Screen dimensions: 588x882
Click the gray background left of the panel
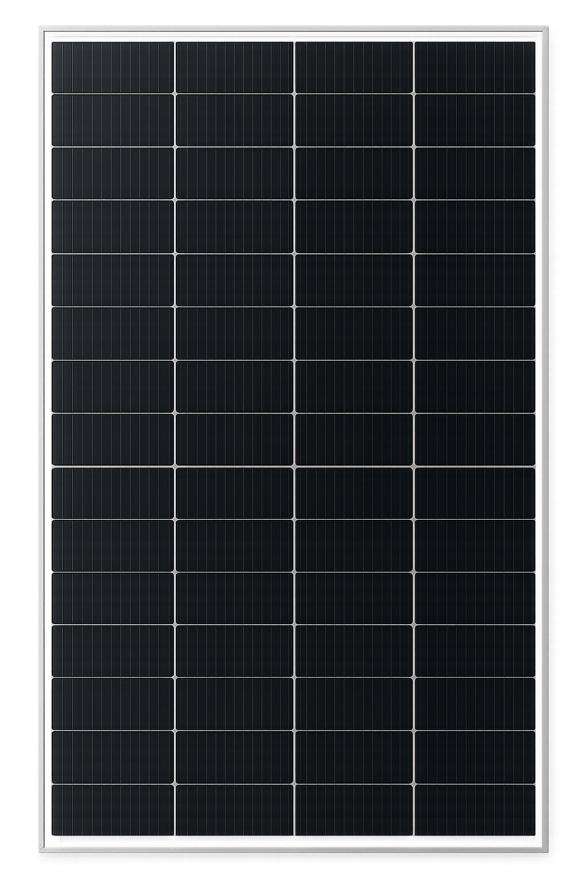(x=21, y=441)
